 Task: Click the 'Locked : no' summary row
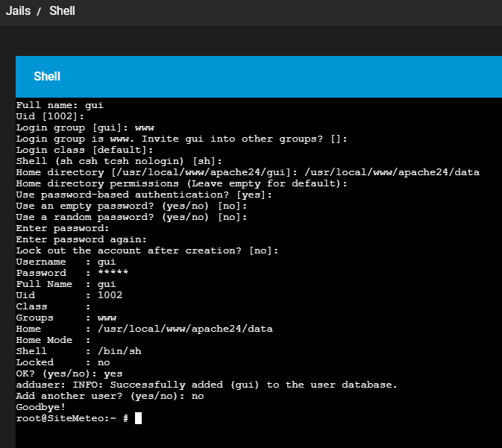[63, 362]
